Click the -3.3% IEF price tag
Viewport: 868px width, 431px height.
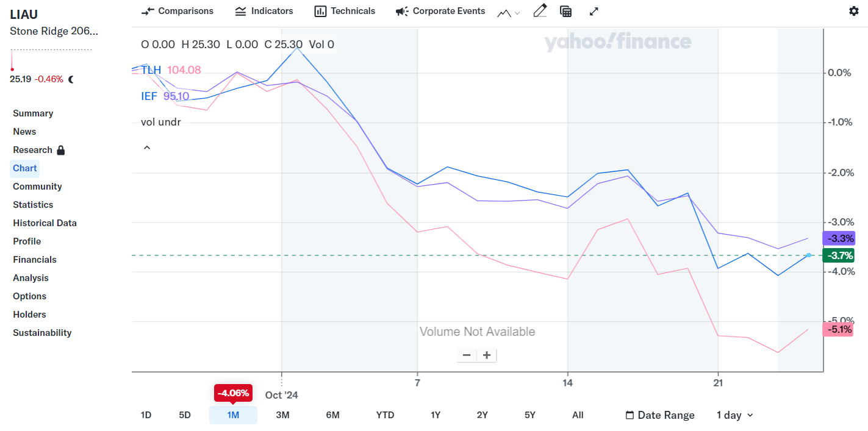coord(839,238)
